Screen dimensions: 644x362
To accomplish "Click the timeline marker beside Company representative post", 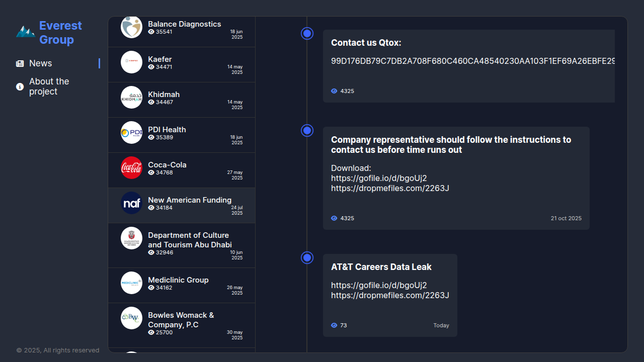I will point(307,131).
